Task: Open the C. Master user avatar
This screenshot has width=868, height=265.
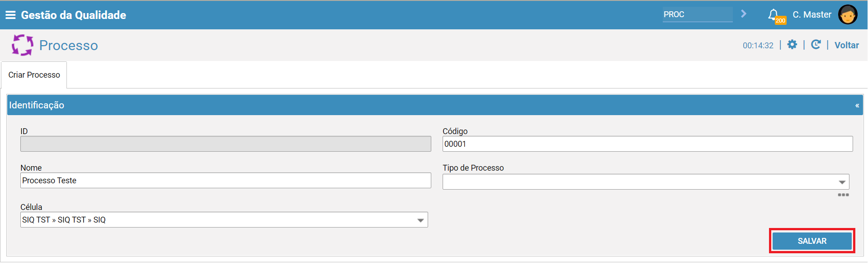Action: pos(848,14)
